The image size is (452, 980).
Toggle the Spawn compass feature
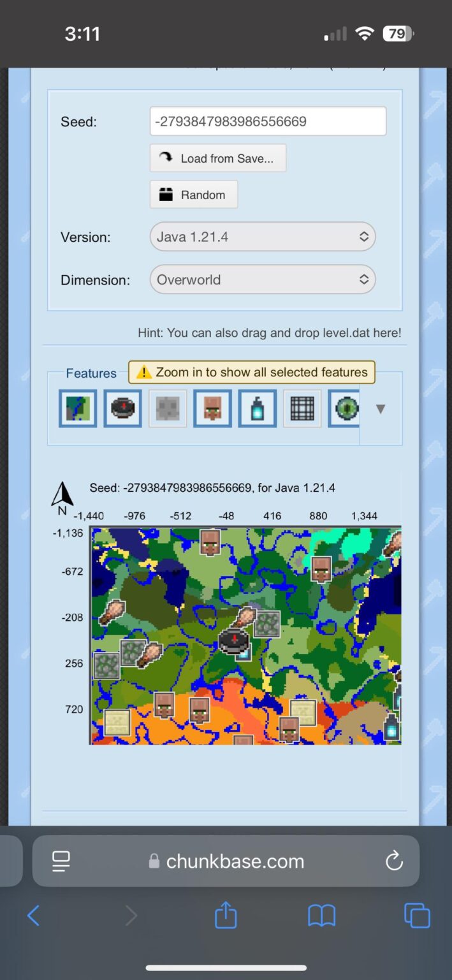coord(122,408)
